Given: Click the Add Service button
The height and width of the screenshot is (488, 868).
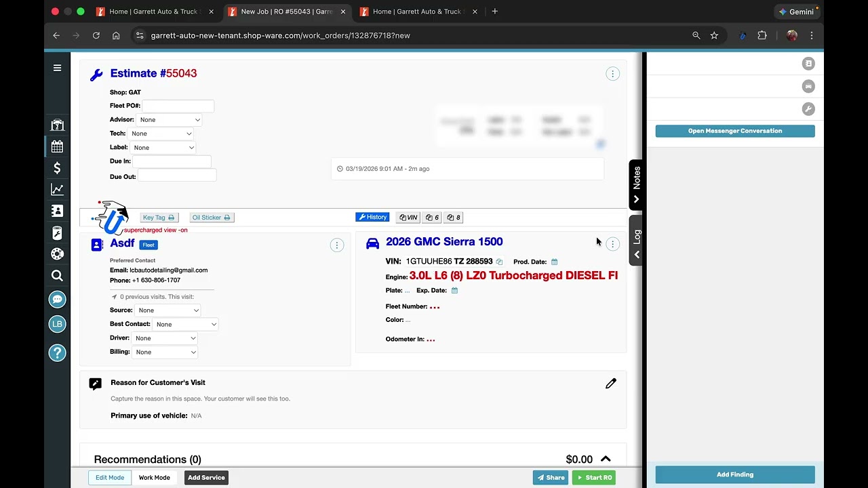Looking at the screenshot, I should (x=206, y=478).
